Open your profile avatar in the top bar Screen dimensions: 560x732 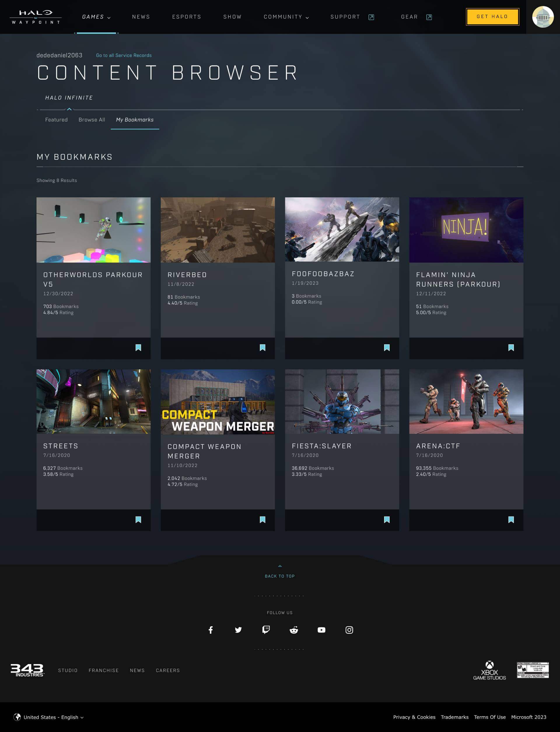[x=543, y=16]
